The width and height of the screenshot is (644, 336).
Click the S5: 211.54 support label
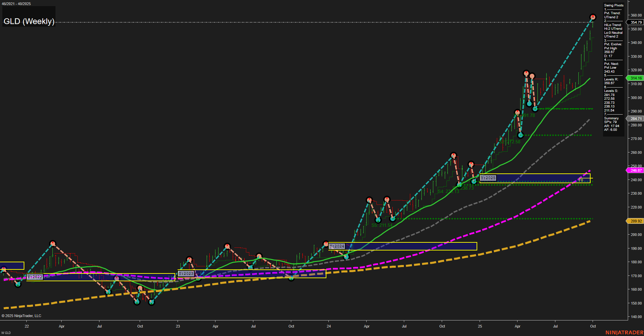(x=382, y=224)
